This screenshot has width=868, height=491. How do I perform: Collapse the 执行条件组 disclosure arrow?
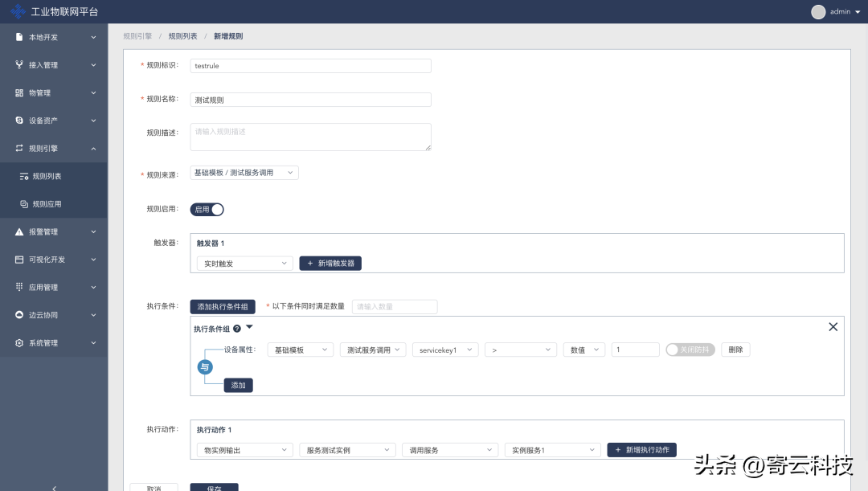point(249,328)
